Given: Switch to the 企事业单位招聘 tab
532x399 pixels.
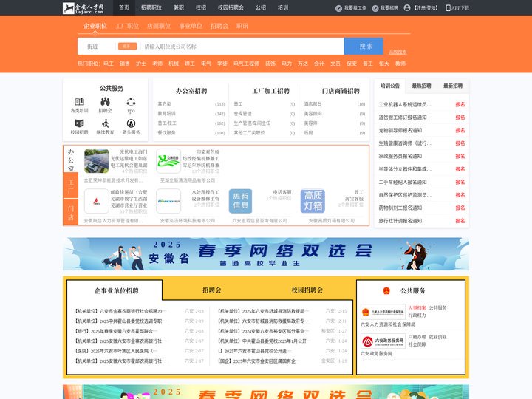Looking at the screenshot, I should tap(117, 291).
